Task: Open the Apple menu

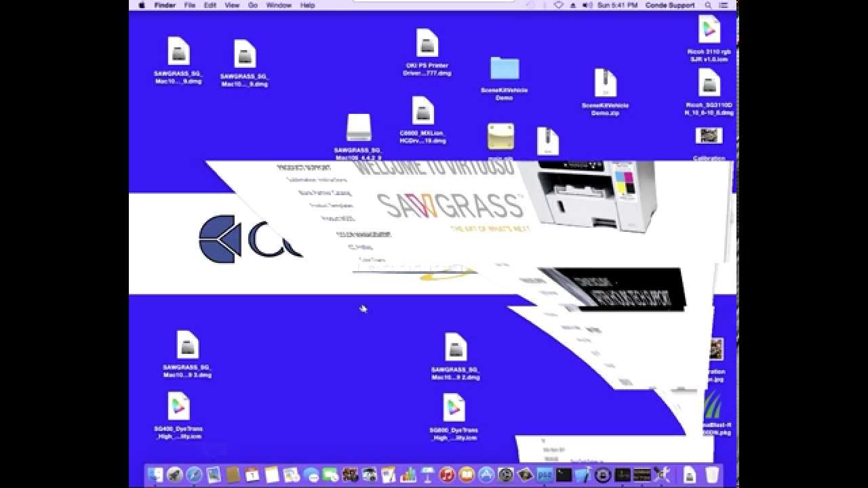Action: [x=142, y=5]
